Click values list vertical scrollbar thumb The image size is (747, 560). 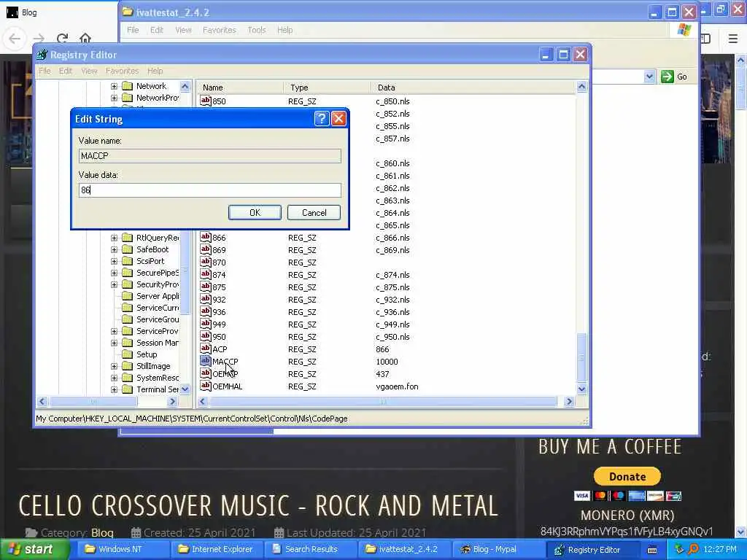[581, 357]
